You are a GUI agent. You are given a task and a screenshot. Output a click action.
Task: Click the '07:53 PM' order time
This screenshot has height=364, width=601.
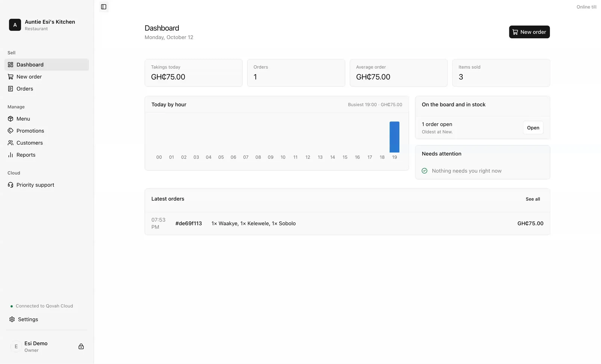pos(159,224)
